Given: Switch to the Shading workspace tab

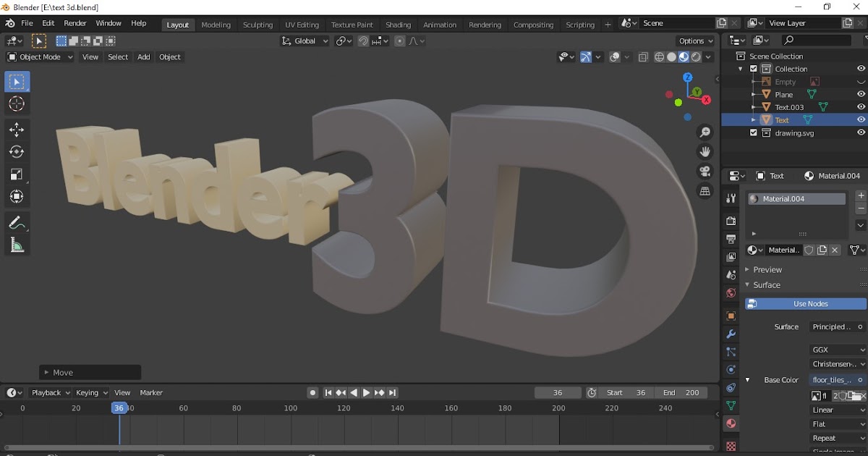Looking at the screenshot, I should [398, 24].
